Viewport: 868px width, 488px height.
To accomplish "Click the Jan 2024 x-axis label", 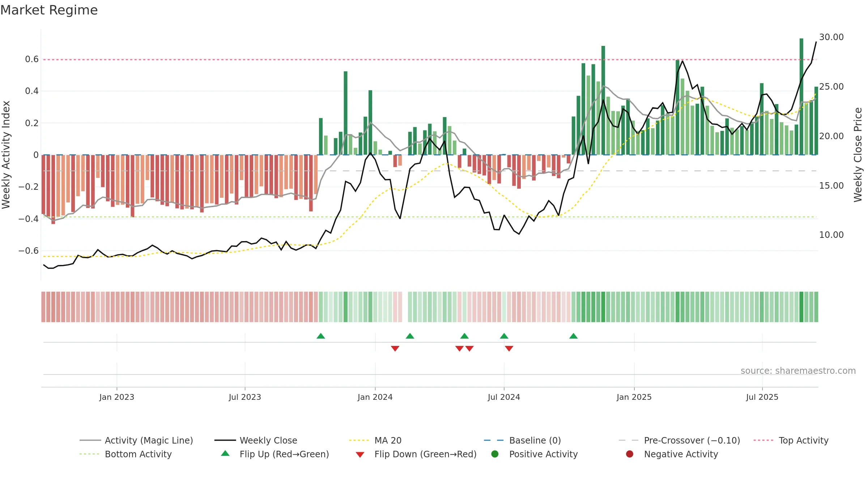I will pos(375,397).
